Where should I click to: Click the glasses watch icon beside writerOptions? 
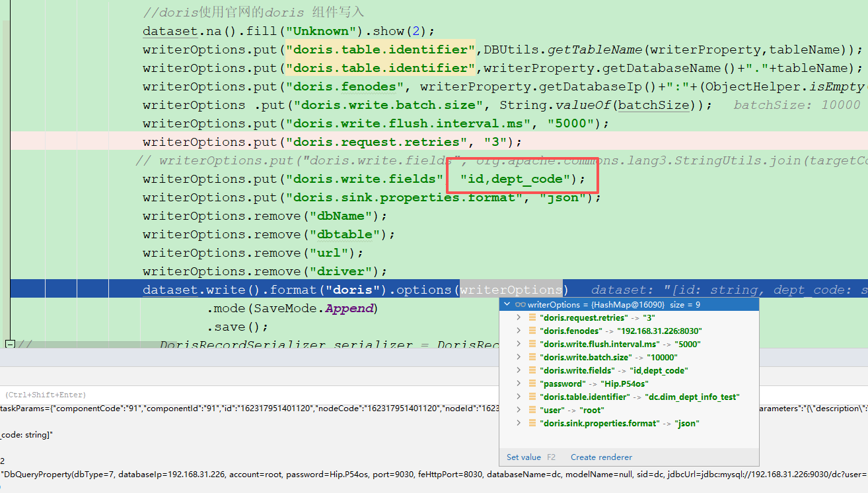pyautogui.click(x=520, y=304)
